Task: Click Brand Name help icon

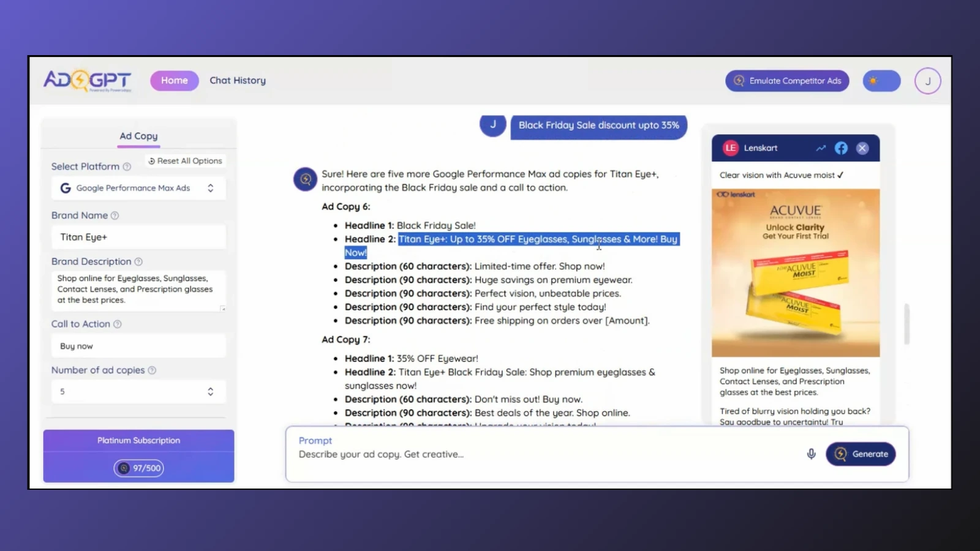Action: coord(115,216)
